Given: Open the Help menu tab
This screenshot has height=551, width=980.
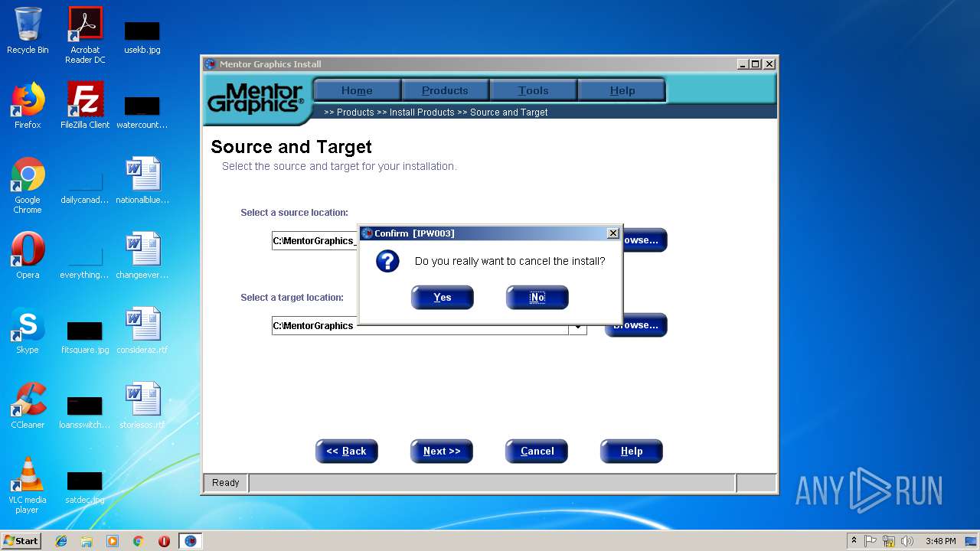Looking at the screenshot, I should pyautogui.click(x=622, y=90).
